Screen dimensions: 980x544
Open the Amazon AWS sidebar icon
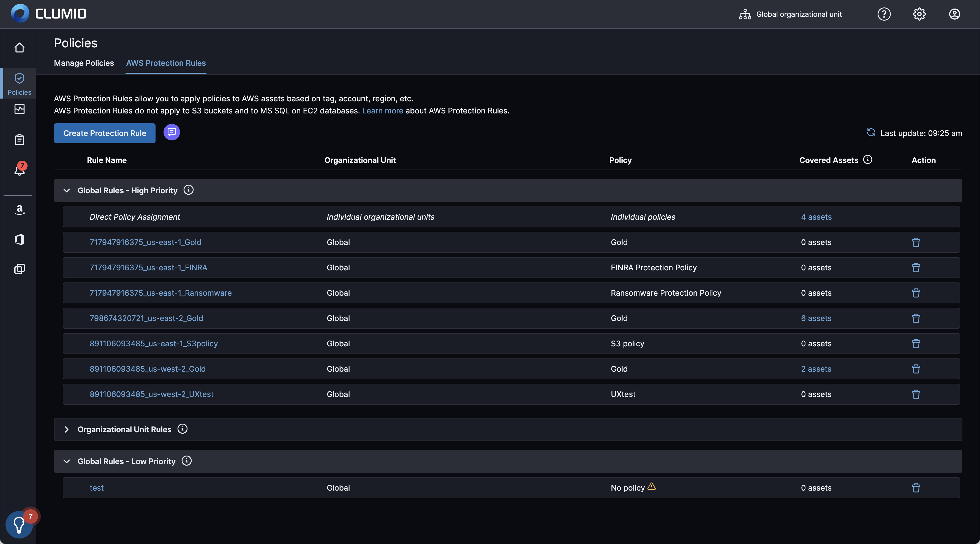pos(19,210)
